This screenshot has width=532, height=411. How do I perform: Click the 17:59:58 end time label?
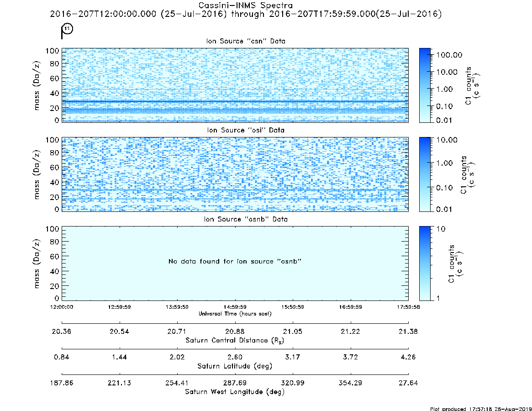408,307
